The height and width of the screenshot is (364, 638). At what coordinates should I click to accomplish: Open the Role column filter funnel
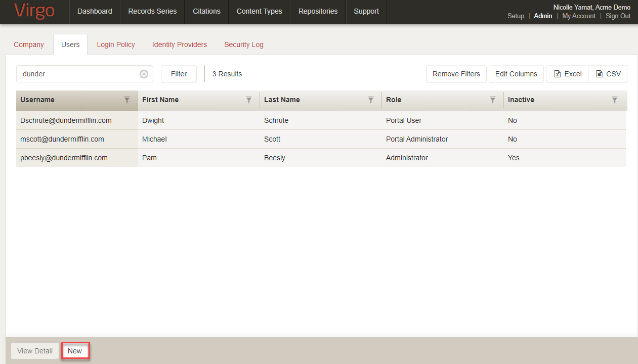pos(492,100)
